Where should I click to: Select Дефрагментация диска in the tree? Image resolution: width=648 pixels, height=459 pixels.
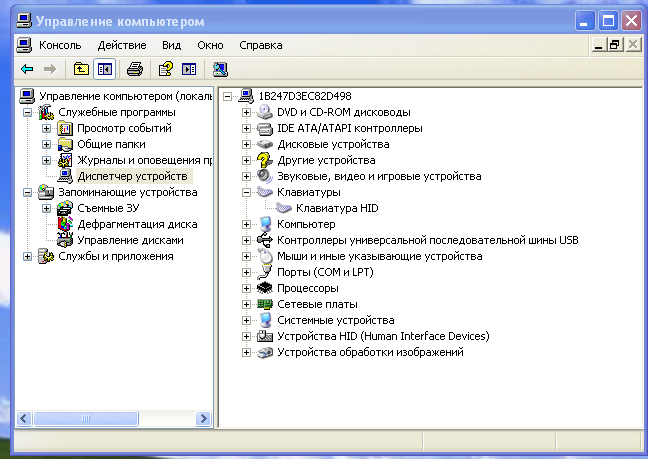pyautogui.click(x=138, y=224)
